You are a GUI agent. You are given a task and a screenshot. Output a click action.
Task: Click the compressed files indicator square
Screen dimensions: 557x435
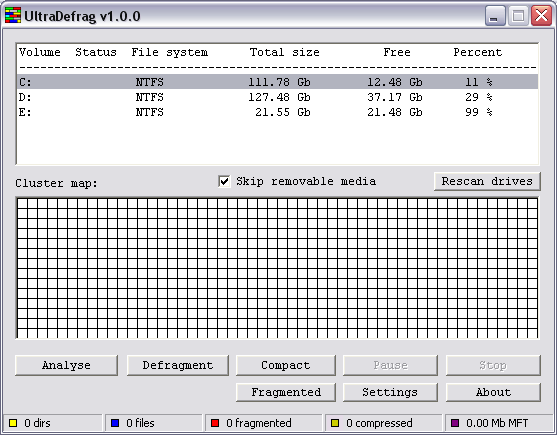(335, 423)
